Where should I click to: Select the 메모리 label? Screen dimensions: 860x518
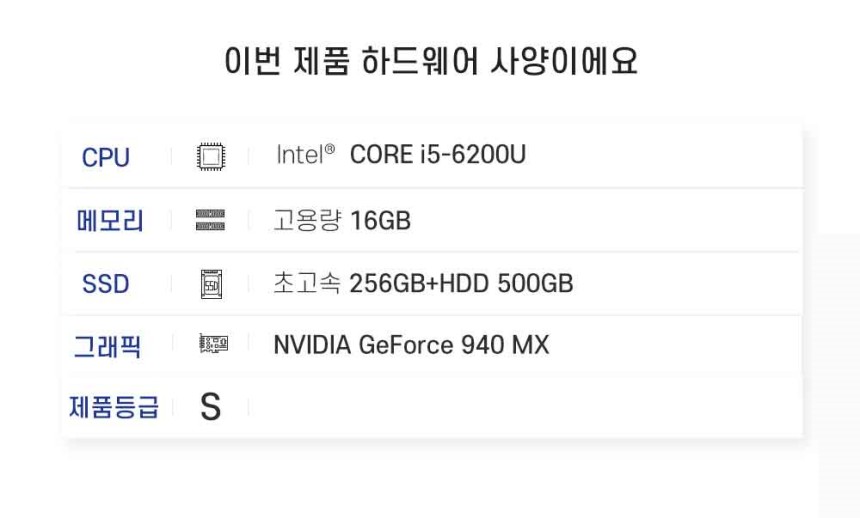[x=110, y=221]
